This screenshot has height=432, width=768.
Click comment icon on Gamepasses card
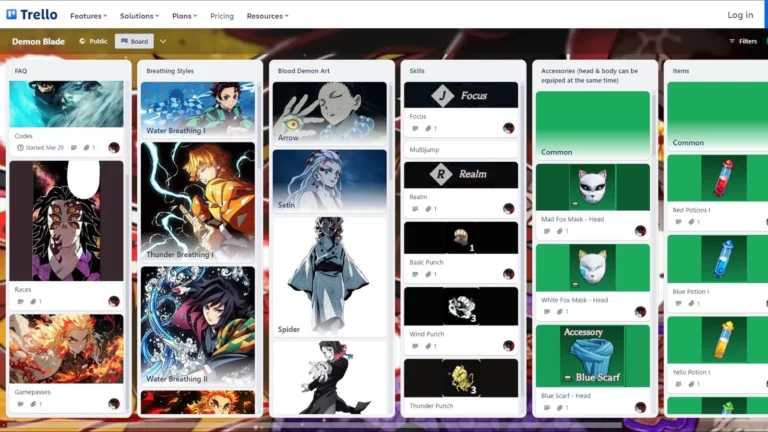20,405
